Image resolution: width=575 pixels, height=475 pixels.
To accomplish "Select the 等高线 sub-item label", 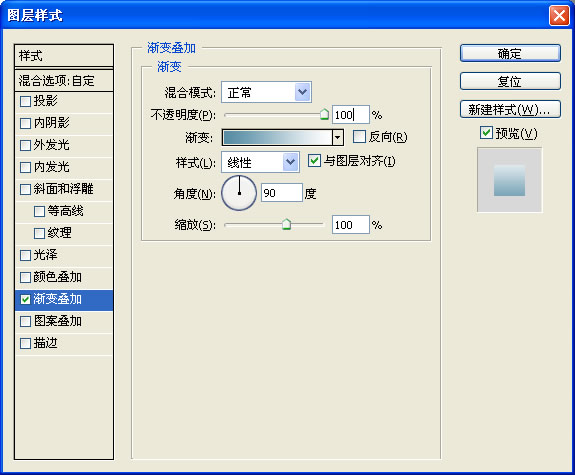I will click(65, 211).
